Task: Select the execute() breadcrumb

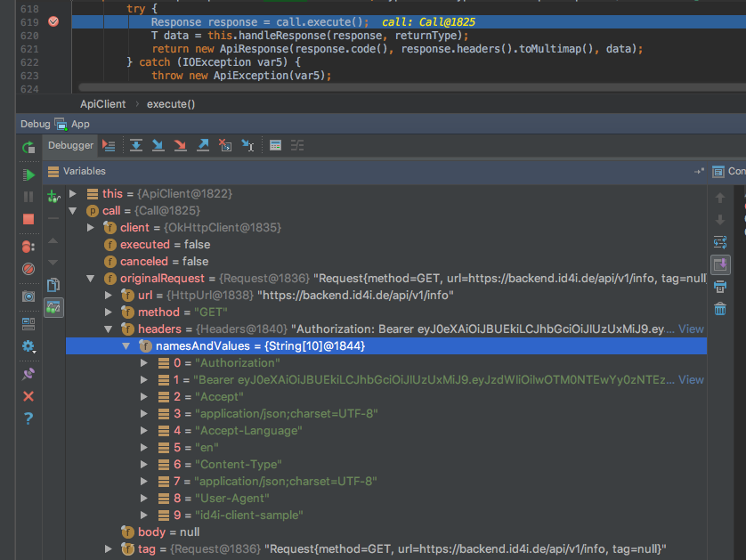Action: coord(171,104)
